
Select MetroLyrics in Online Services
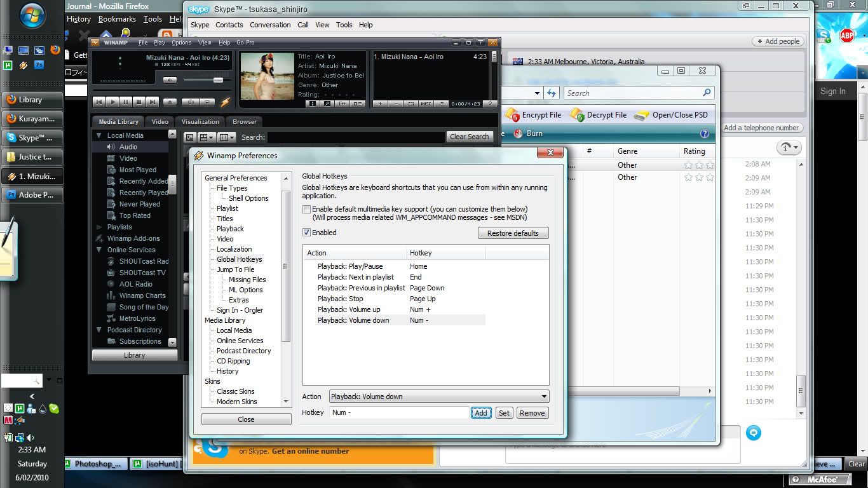[x=137, y=318]
